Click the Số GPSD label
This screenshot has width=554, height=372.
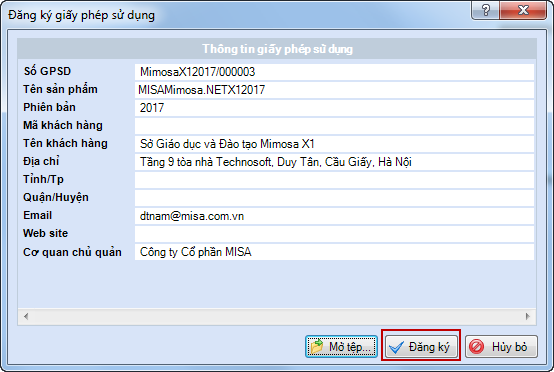(47, 71)
